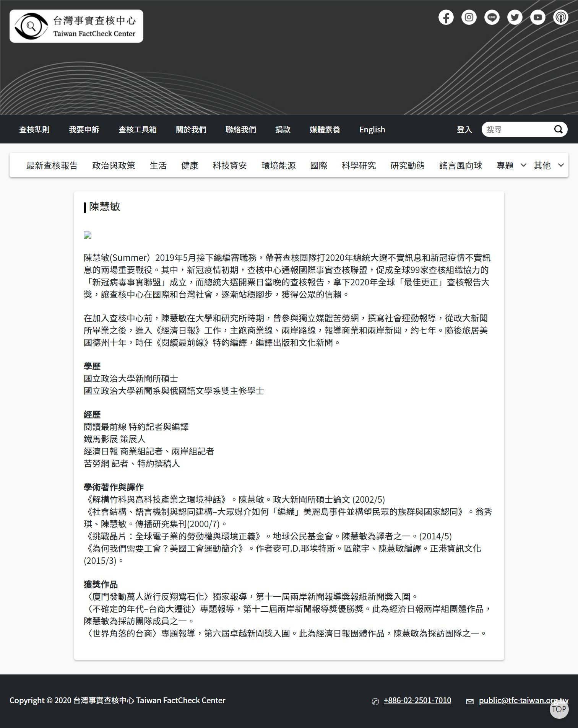Go to 環境能源 category

tap(279, 165)
